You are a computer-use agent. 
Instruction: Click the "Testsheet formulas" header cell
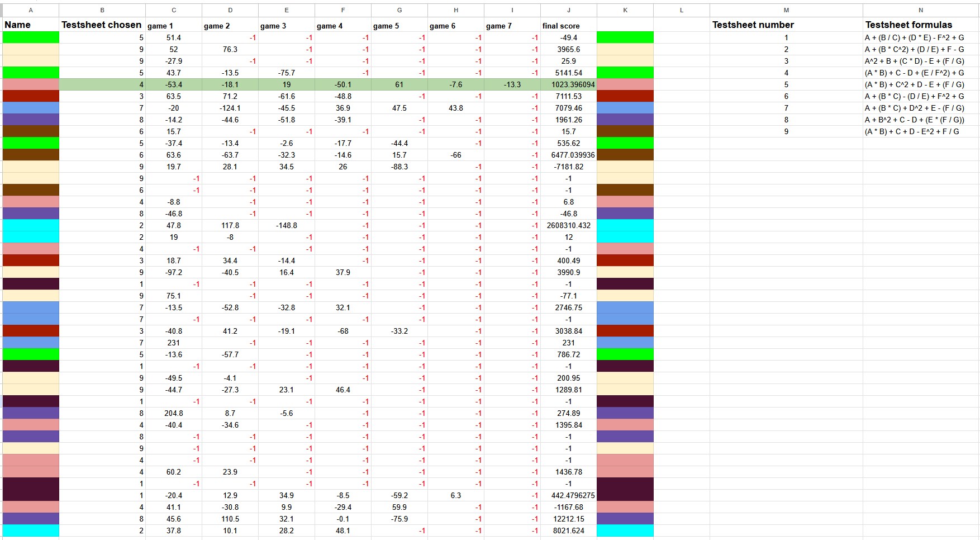921,25
